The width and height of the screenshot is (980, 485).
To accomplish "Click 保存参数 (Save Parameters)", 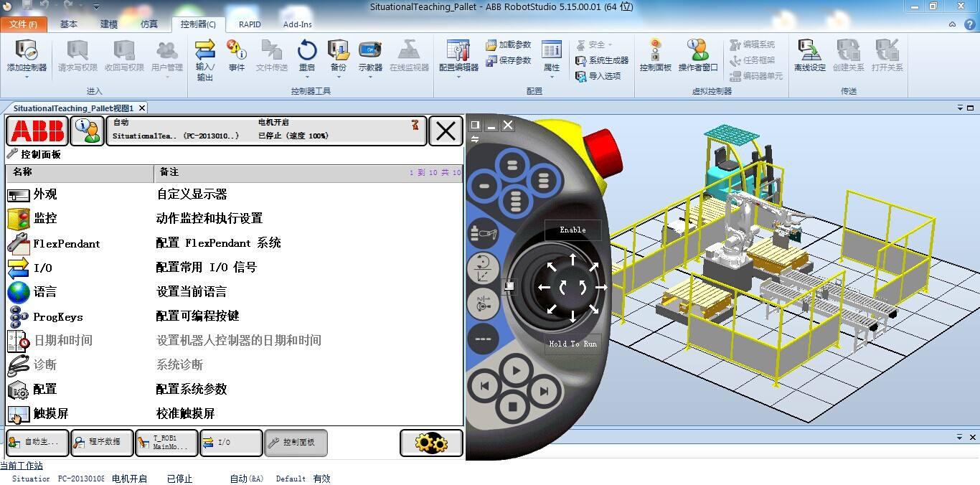I will (x=509, y=60).
